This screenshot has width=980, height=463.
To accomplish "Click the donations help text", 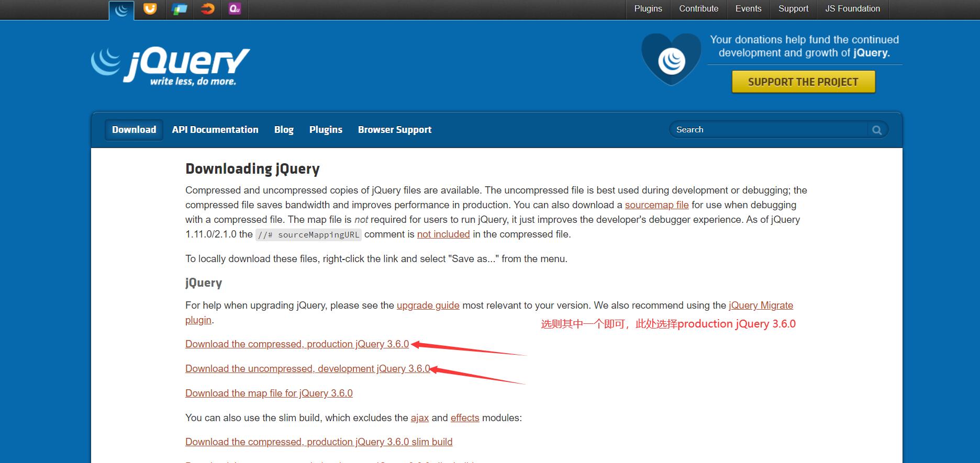I will 804,46.
